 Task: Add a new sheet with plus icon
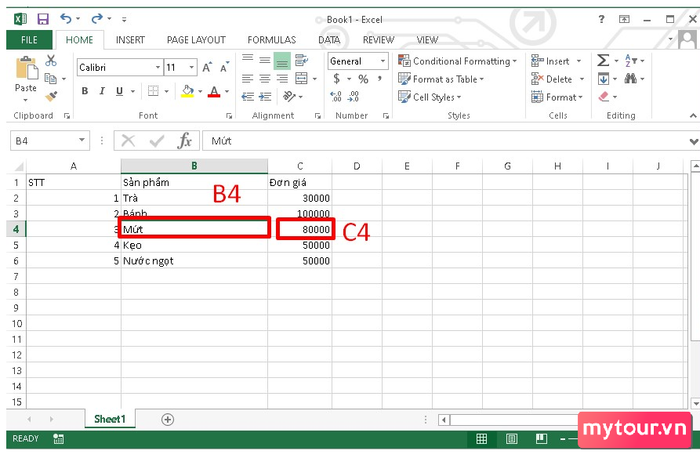167,419
